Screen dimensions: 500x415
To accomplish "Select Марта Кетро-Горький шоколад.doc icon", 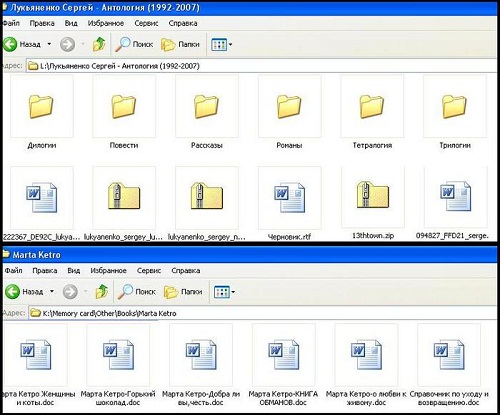I will [118, 354].
